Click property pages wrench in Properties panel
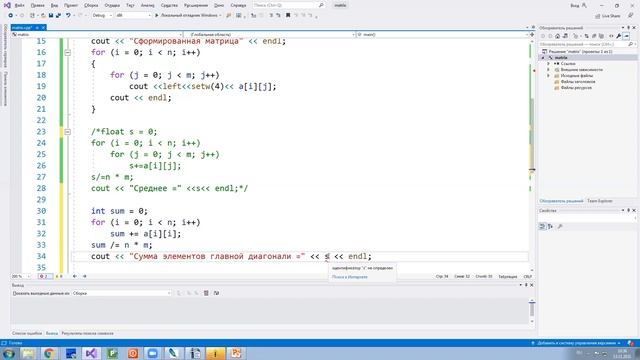The height and width of the screenshot is (360, 640). [560, 226]
